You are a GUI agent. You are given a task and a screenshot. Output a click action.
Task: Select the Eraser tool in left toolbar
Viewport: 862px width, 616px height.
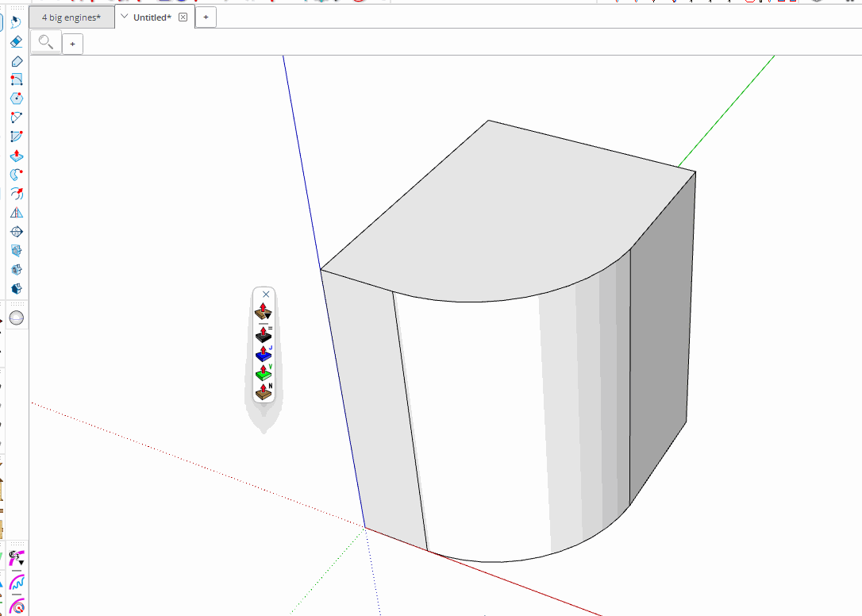(x=17, y=42)
